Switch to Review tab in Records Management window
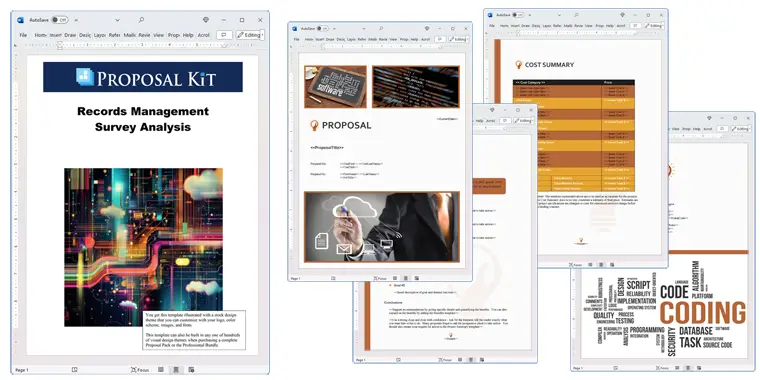This screenshot has height=380, width=760. click(x=144, y=35)
